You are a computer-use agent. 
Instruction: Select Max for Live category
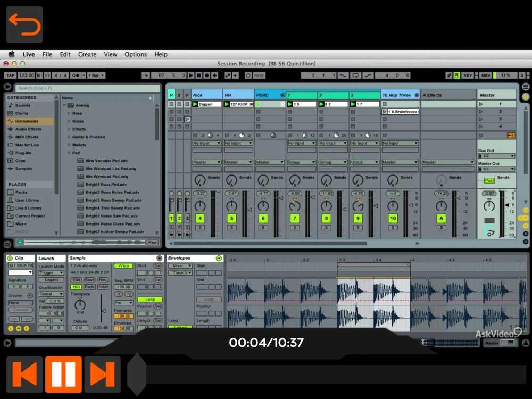click(27, 145)
